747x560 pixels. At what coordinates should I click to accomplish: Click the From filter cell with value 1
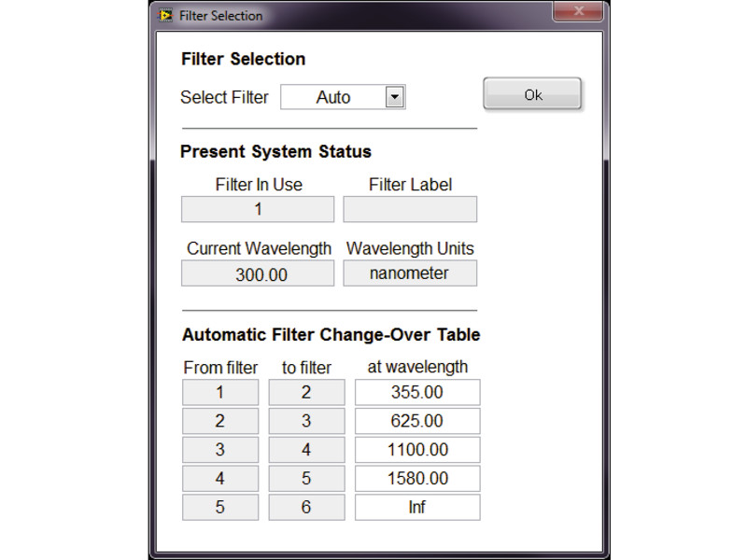(220, 393)
